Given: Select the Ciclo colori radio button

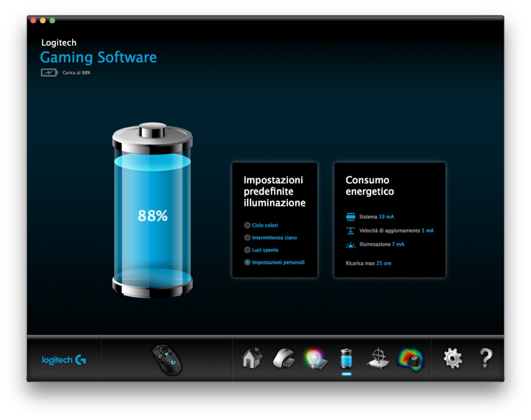Looking at the screenshot, I should (x=247, y=225).
